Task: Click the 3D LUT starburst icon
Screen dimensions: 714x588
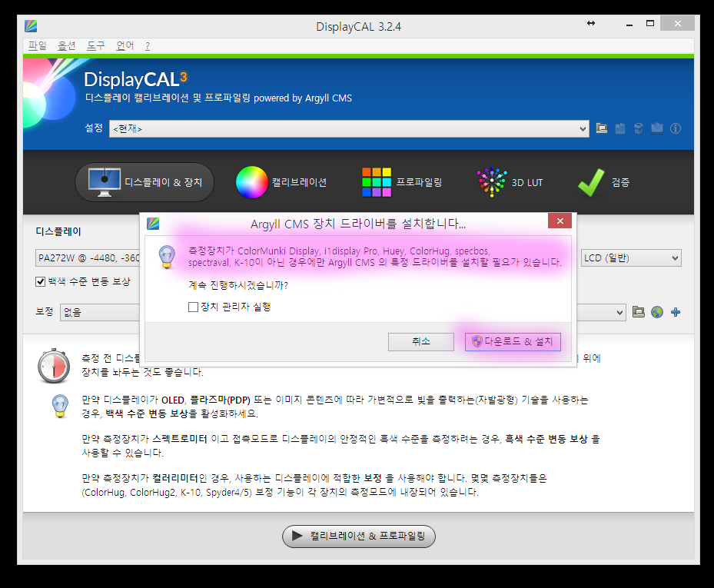Action: pyautogui.click(x=492, y=182)
